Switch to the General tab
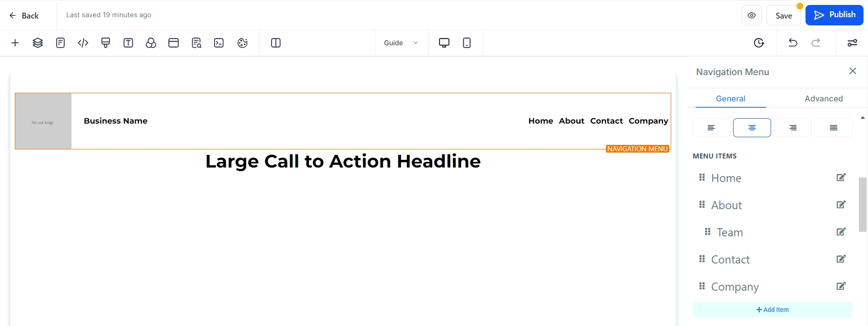 click(730, 99)
